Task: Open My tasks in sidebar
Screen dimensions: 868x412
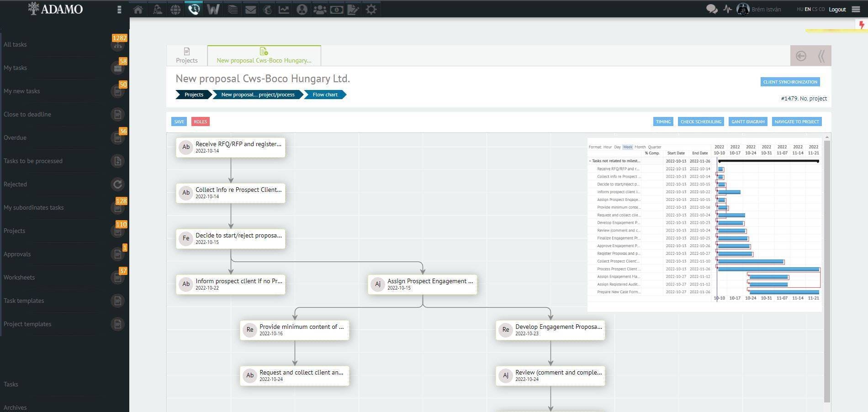Action: click(15, 68)
